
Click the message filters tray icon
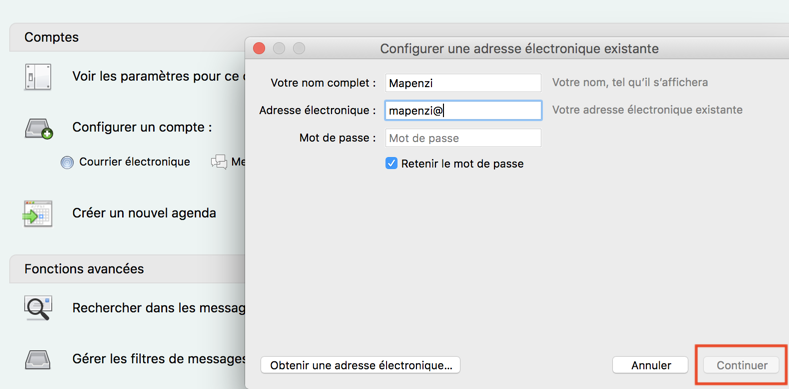pos(38,359)
